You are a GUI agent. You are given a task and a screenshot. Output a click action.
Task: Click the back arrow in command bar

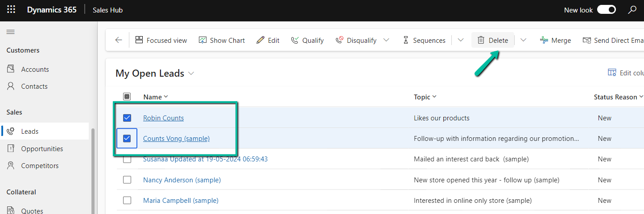coord(119,40)
